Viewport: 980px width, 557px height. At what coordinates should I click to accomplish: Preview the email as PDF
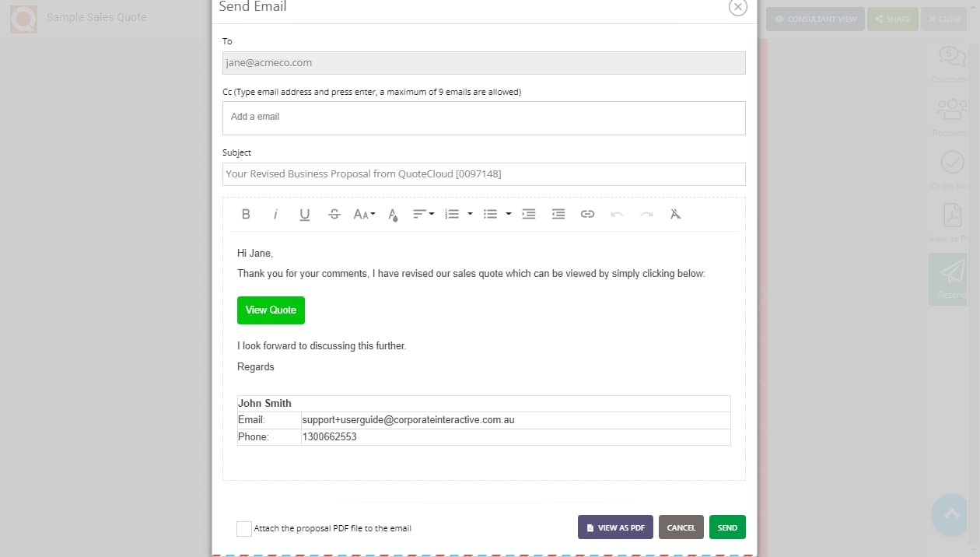[615, 527]
